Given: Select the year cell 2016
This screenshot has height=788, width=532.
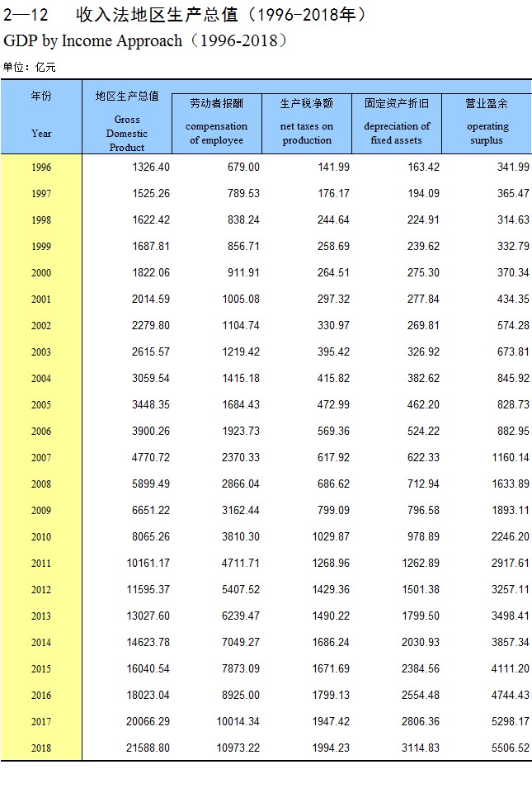Looking at the screenshot, I should click(x=41, y=696).
